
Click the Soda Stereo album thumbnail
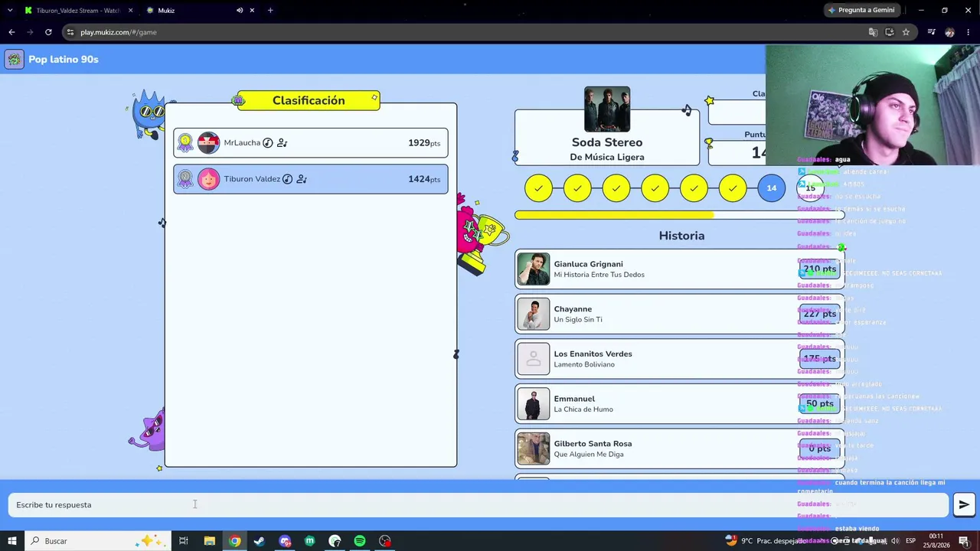(x=607, y=109)
